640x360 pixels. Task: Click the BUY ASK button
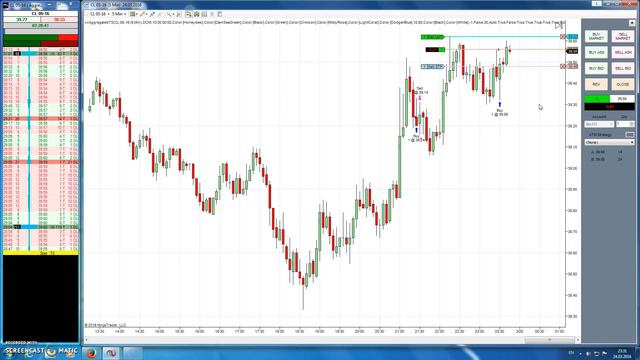596,52
